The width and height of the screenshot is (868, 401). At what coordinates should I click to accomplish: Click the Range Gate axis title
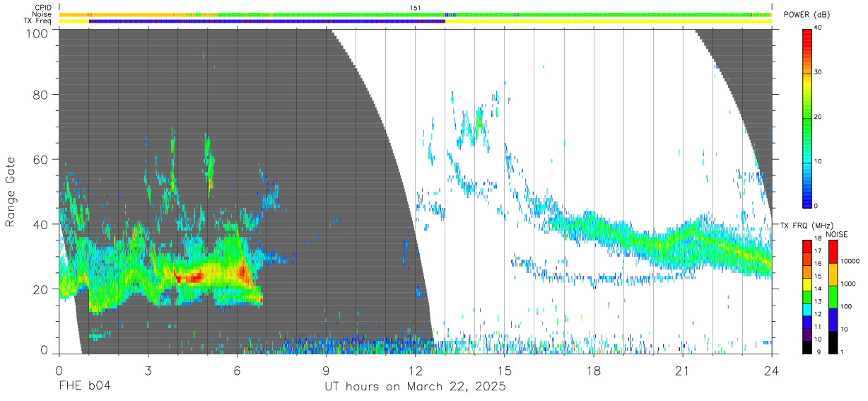click(11, 192)
